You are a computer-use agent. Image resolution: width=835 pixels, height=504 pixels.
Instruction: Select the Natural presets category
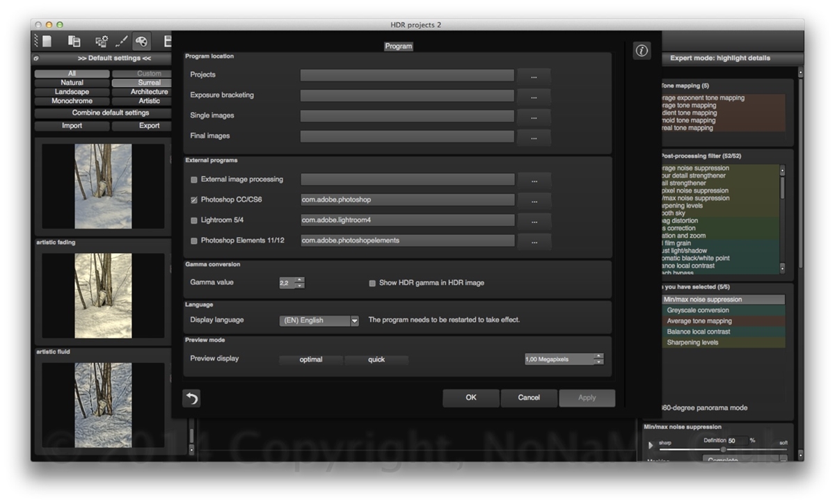pyautogui.click(x=72, y=83)
